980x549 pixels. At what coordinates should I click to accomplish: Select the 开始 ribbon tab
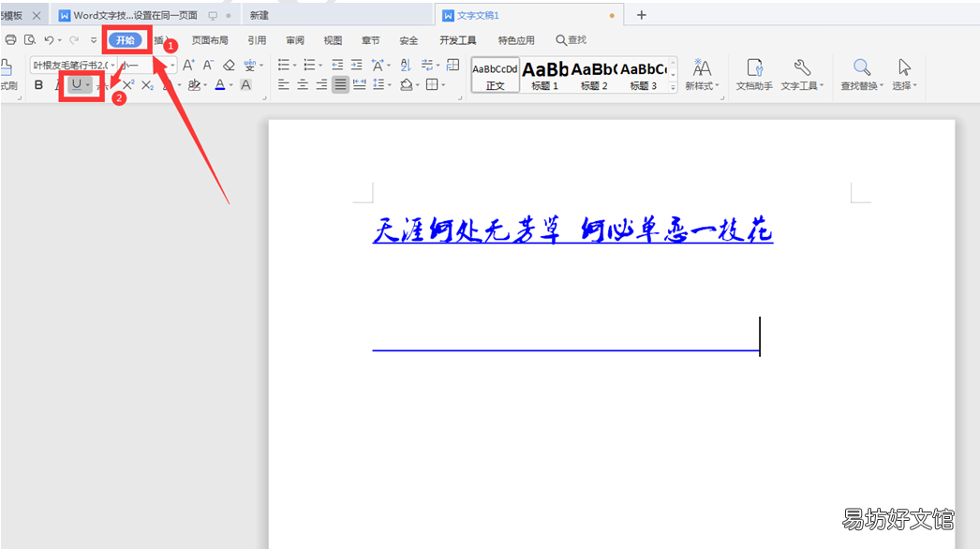click(125, 40)
